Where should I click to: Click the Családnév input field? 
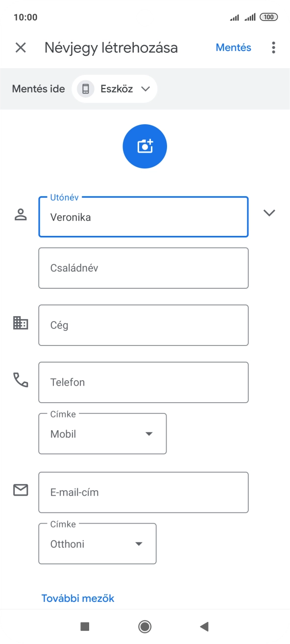[143, 268]
